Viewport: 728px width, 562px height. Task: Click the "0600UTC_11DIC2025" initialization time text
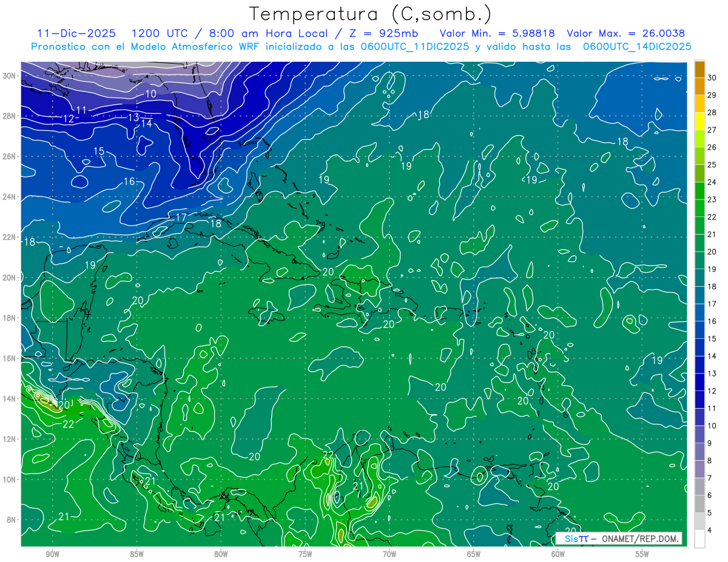414,47
